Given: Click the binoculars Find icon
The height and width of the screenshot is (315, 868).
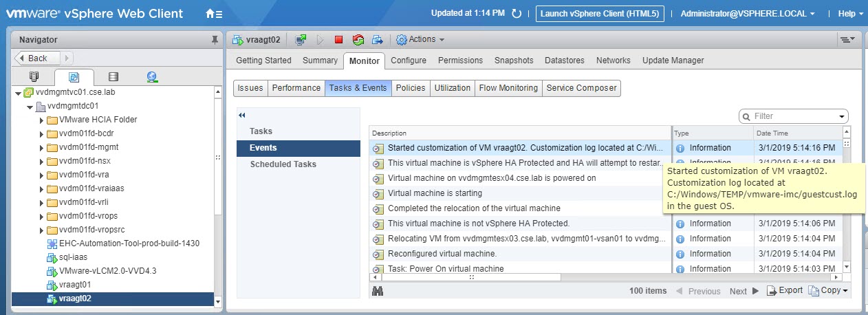Looking at the screenshot, I should 377,291.
